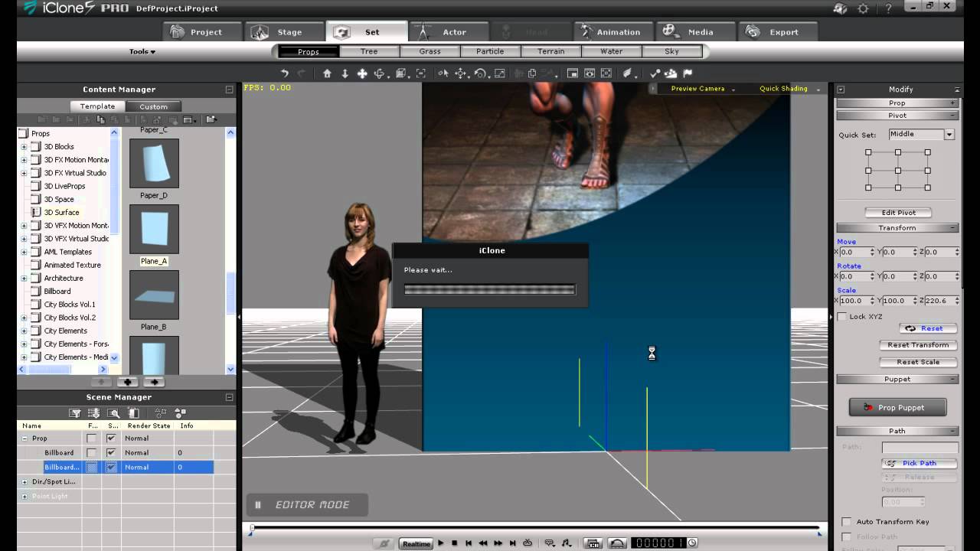
Task: Click the Scene Manager filter funnel icon
Action: (x=75, y=412)
